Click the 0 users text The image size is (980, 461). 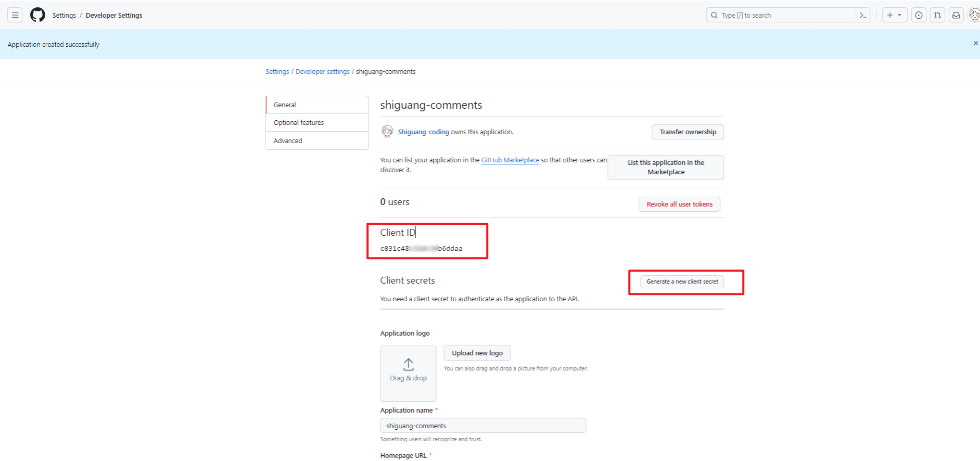click(x=394, y=202)
